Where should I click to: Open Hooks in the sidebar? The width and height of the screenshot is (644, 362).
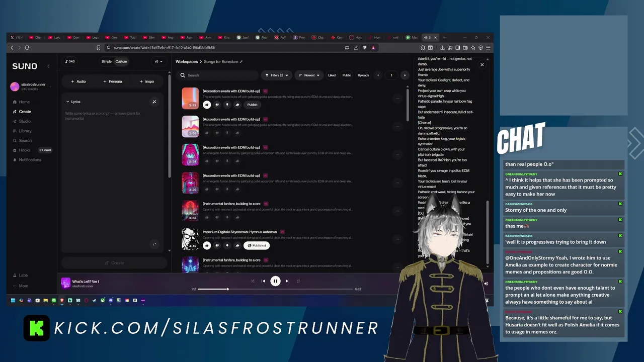(21, 150)
